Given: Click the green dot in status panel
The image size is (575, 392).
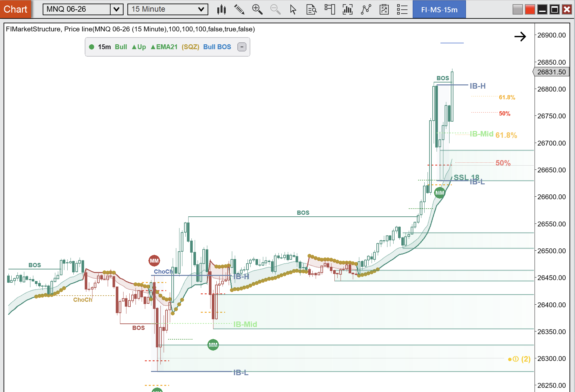Looking at the screenshot, I should [92, 47].
